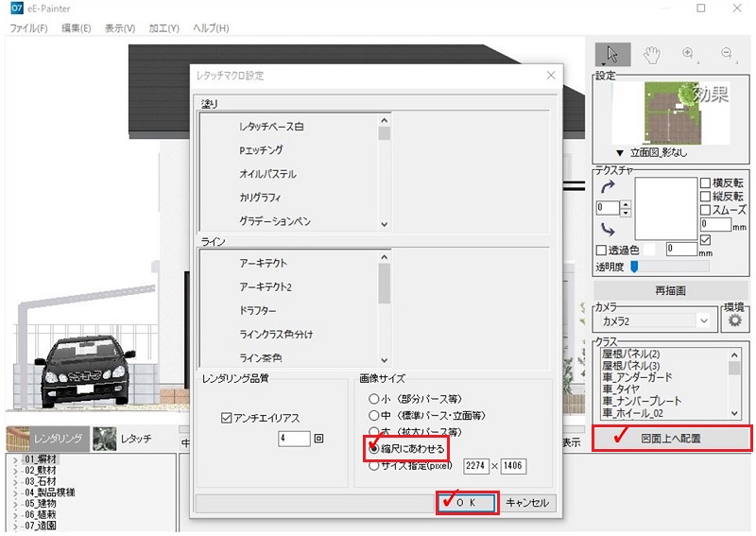Image resolution: width=756 pixels, height=536 pixels.
Task: Select 車_タイヤ in the クラス list
Action: click(621, 389)
